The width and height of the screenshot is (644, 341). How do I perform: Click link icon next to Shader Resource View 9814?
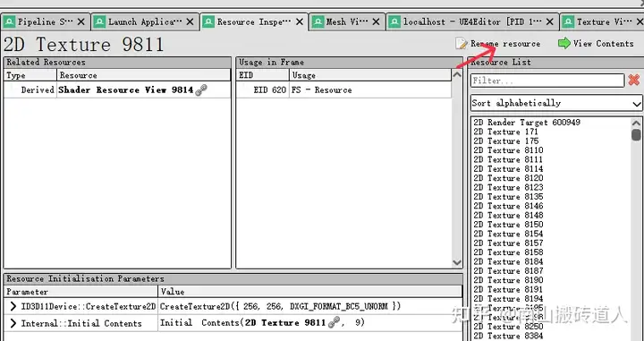click(x=201, y=90)
